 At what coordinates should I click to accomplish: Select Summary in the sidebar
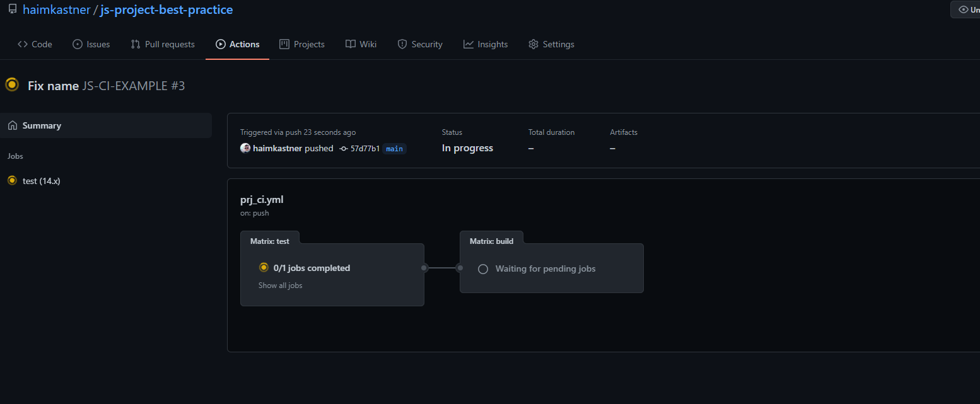click(x=42, y=125)
